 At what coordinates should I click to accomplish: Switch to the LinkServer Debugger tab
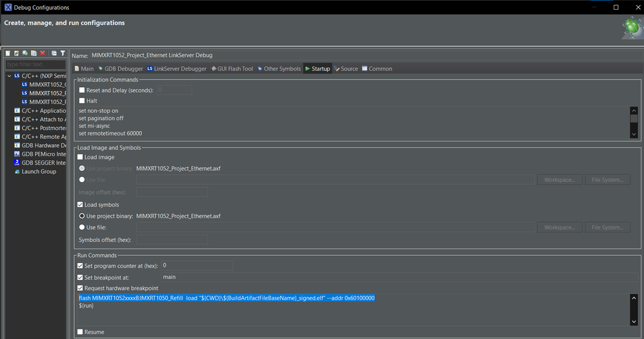(x=177, y=68)
